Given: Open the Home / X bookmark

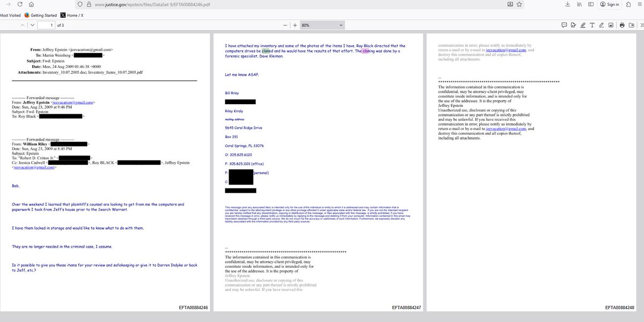Looking at the screenshot, I should (72, 16).
